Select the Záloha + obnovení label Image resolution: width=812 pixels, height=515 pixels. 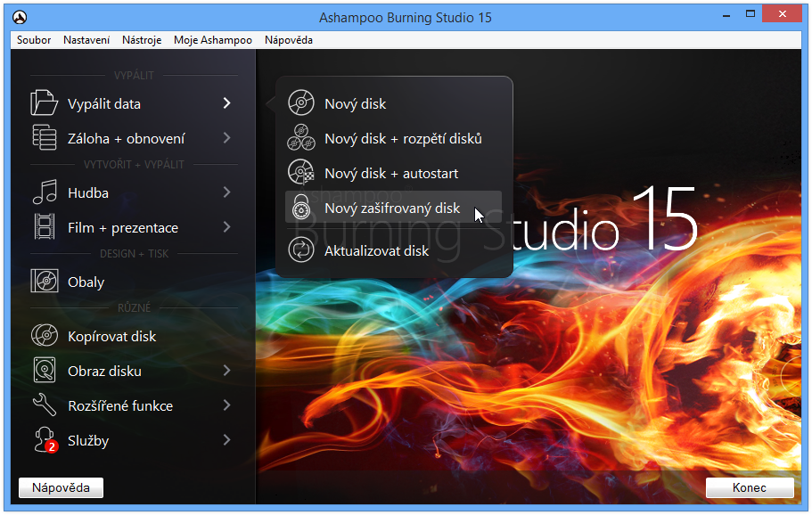tap(127, 139)
